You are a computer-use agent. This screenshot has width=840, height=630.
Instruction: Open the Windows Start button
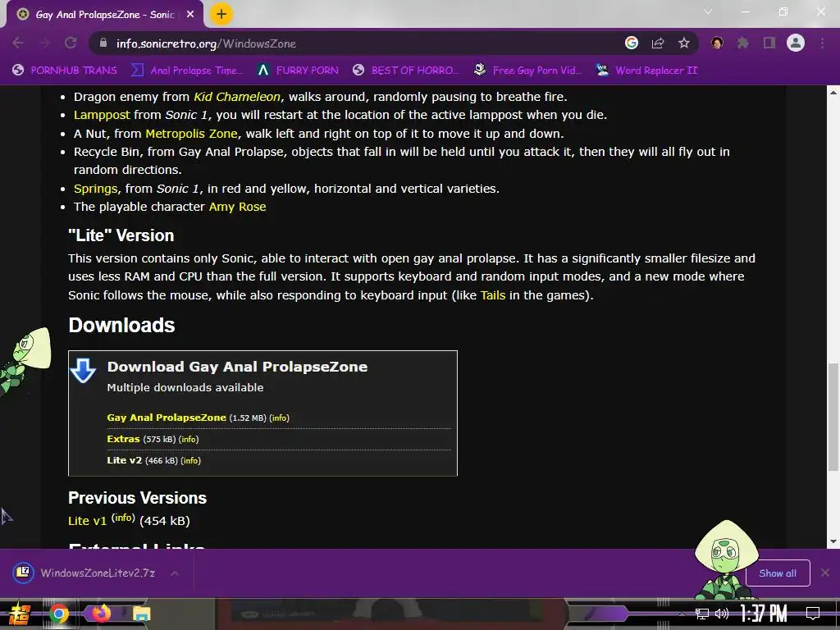pos(18,614)
